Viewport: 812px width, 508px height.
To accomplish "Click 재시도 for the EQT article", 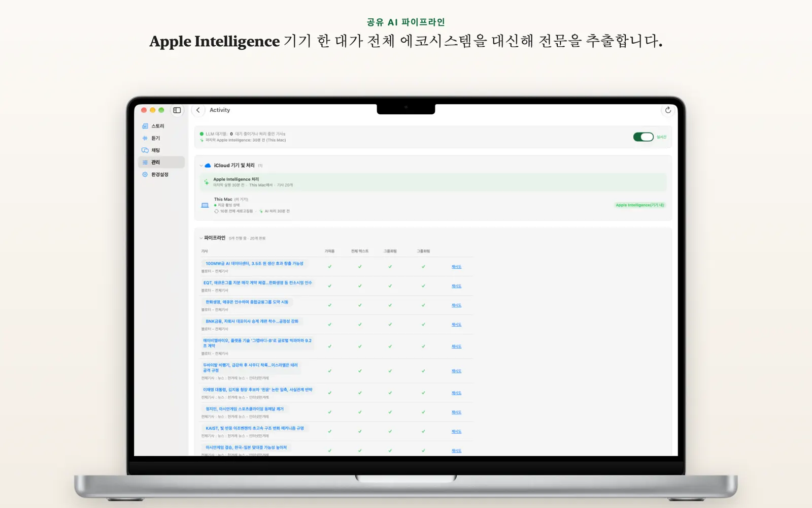I will pos(456,286).
